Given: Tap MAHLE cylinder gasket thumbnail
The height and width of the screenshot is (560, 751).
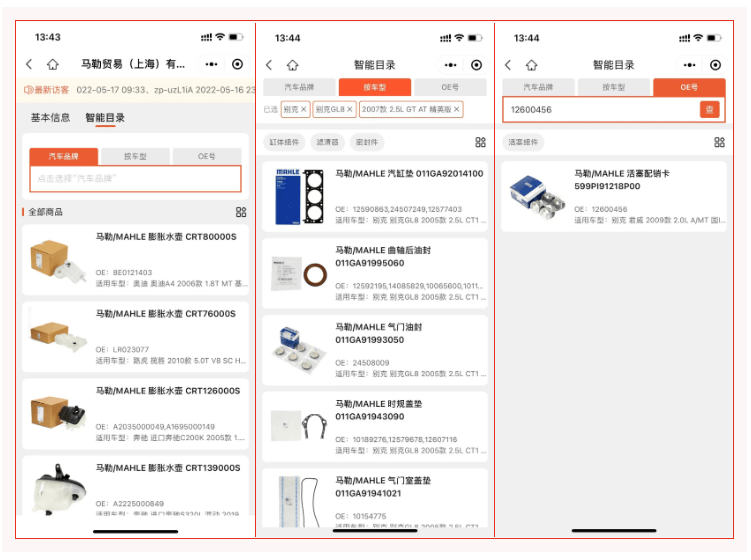Looking at the screenshot, I should 298,196.
